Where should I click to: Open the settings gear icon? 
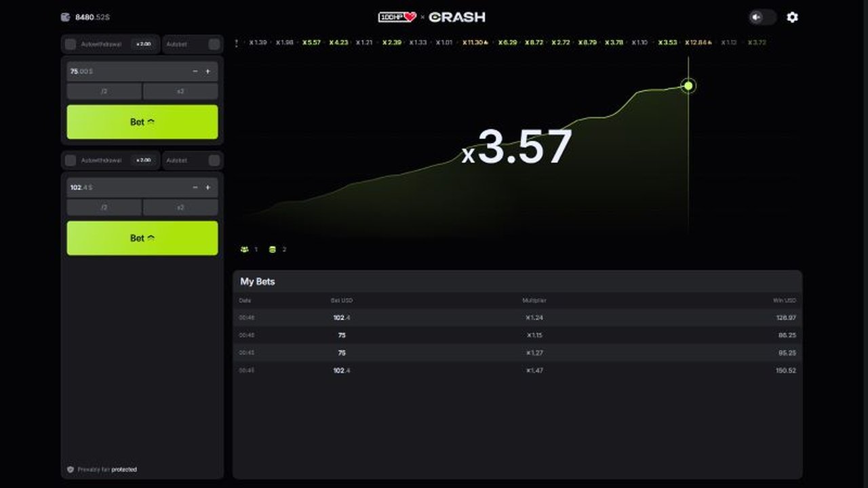click(x=792, y=17)
